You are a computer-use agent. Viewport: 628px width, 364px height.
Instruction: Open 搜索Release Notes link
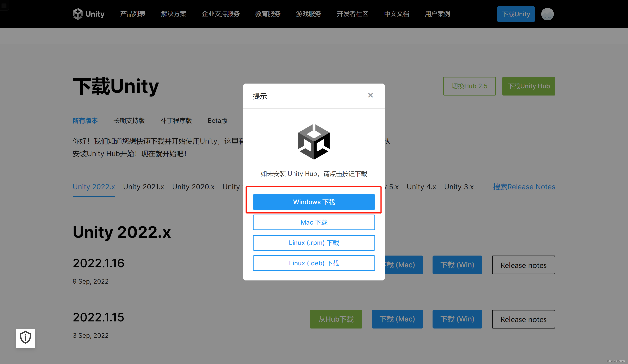coord(524,187)
